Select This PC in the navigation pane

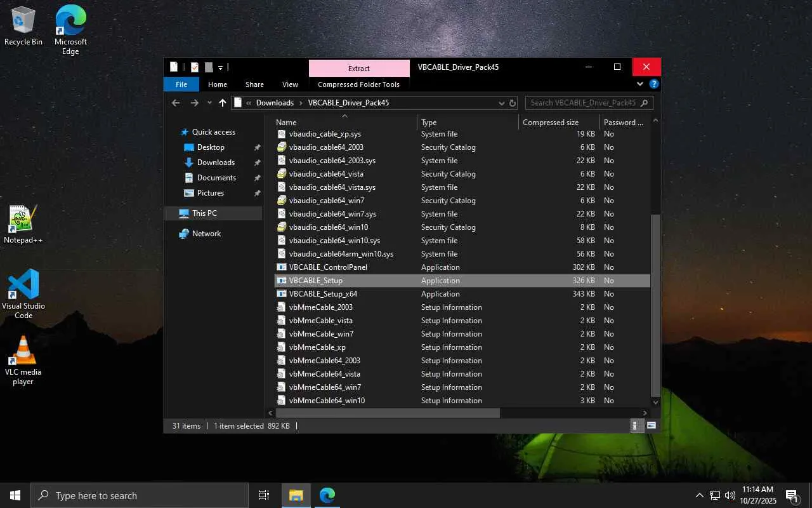[x=213, y=213]
